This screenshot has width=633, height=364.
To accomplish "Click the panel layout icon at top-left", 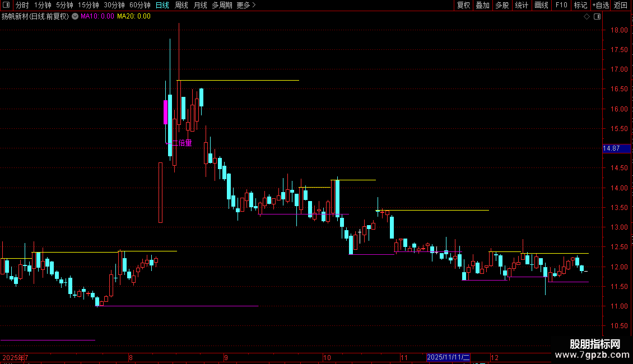I will [6, 5].
